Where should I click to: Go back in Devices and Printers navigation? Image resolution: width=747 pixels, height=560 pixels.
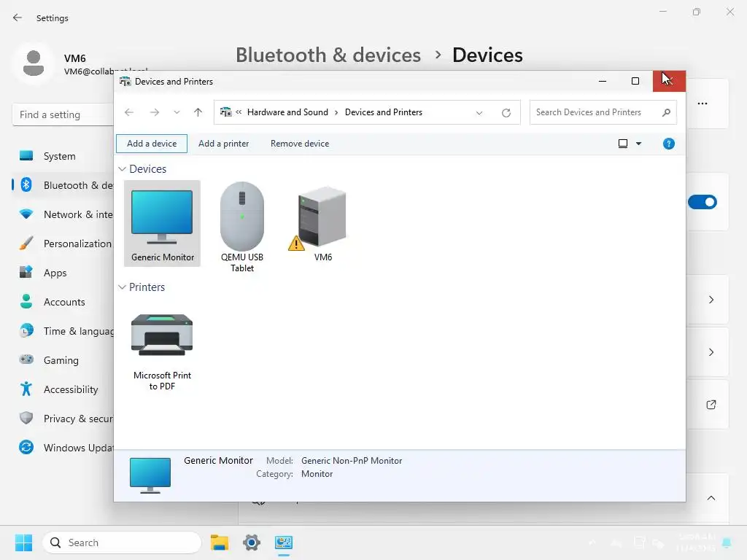pyautogui.click(x=129, y=112)
